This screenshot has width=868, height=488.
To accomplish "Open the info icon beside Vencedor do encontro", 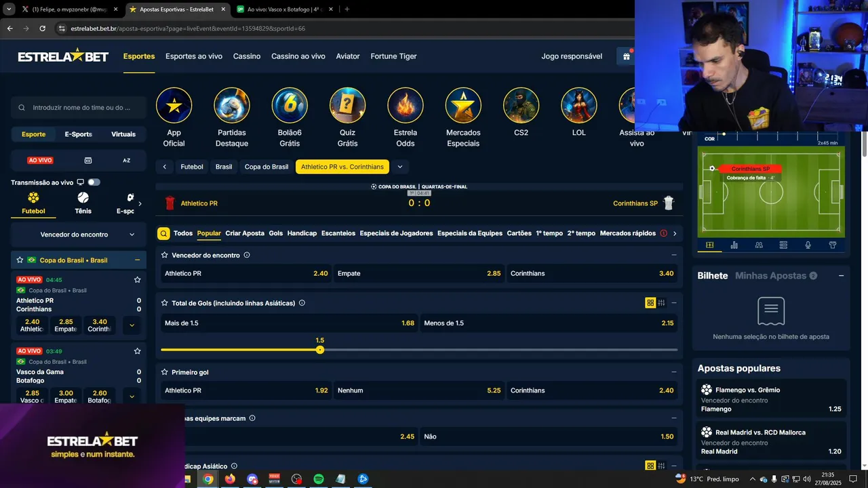I will (247, 255).
